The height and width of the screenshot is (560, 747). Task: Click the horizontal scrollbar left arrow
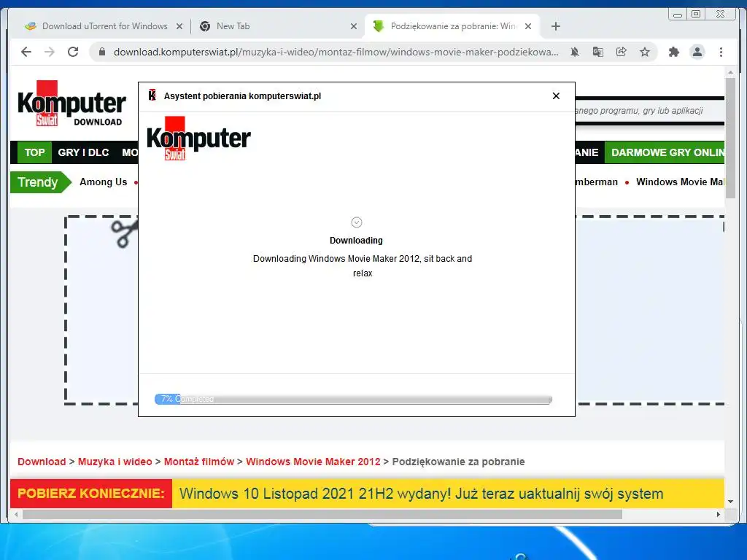pos(16,514)
